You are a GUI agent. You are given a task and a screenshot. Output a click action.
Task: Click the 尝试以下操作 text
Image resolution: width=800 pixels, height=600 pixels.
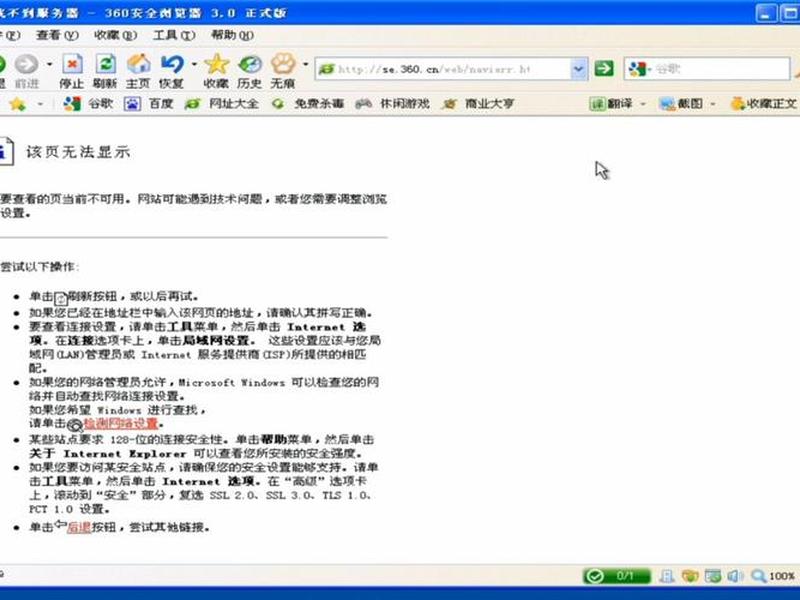pyautogui.click(x=39, y=267)
